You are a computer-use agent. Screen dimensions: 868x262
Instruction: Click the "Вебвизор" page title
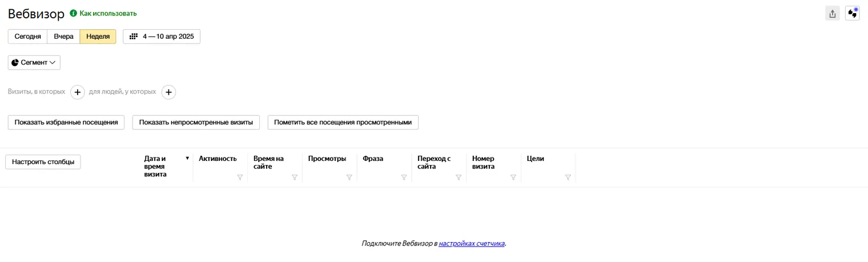point(37,14)
